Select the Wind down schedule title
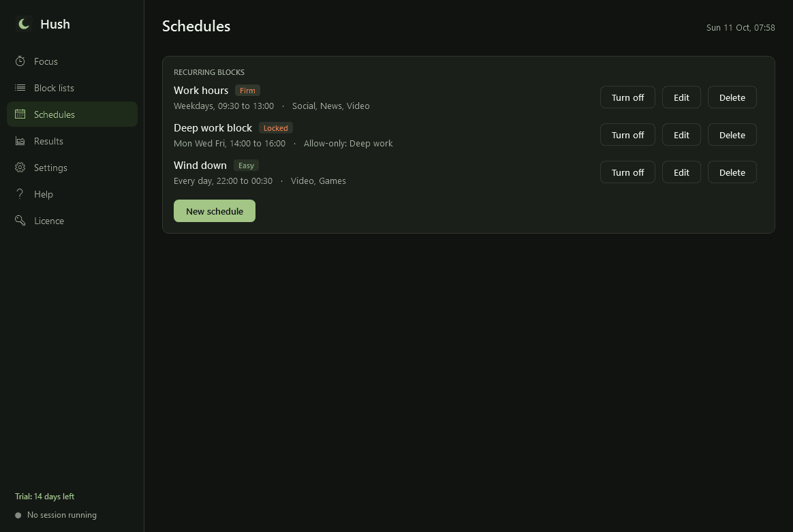 point(200,166)
